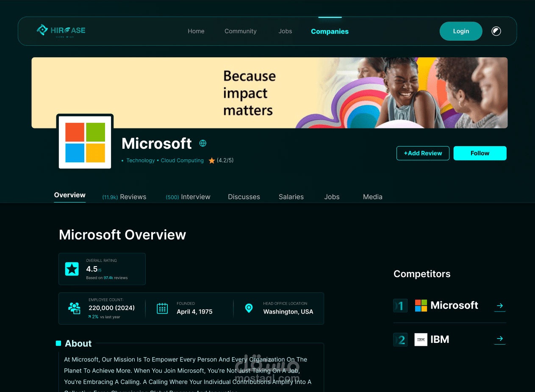Open the Salaries tab
This screenshot has height=392, width=535.
click(x=291, y=197)
